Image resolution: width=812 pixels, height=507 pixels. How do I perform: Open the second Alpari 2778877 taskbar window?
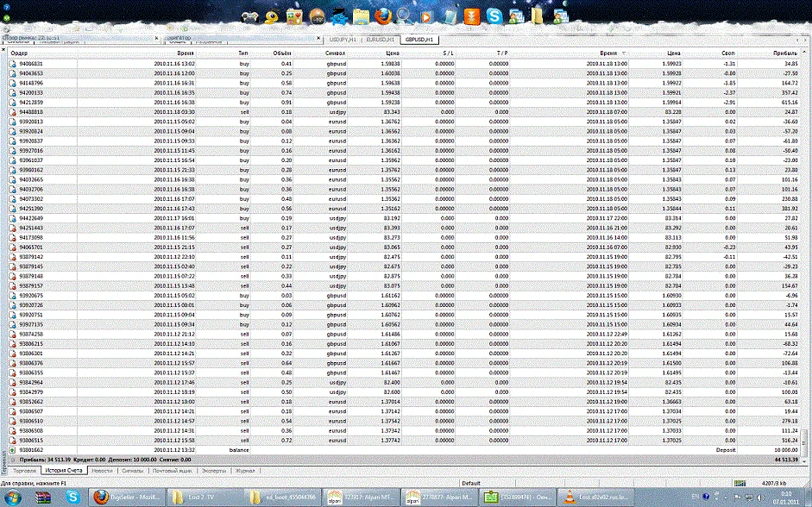point(439,498)
